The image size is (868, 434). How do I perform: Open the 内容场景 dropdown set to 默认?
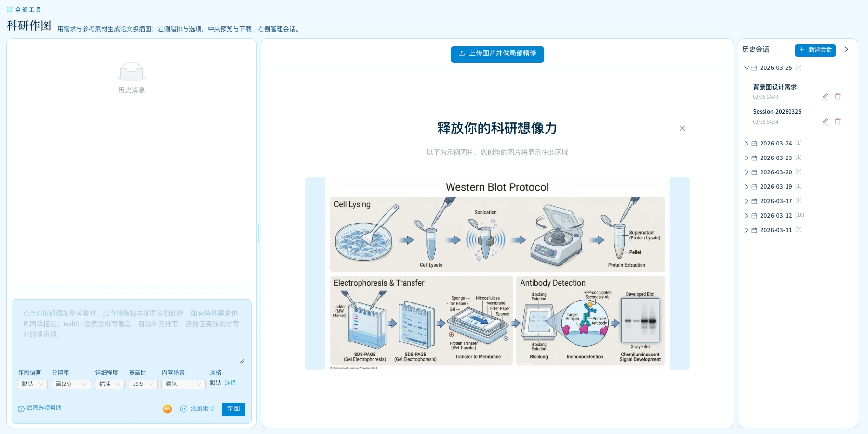click(x=183, y=384)
